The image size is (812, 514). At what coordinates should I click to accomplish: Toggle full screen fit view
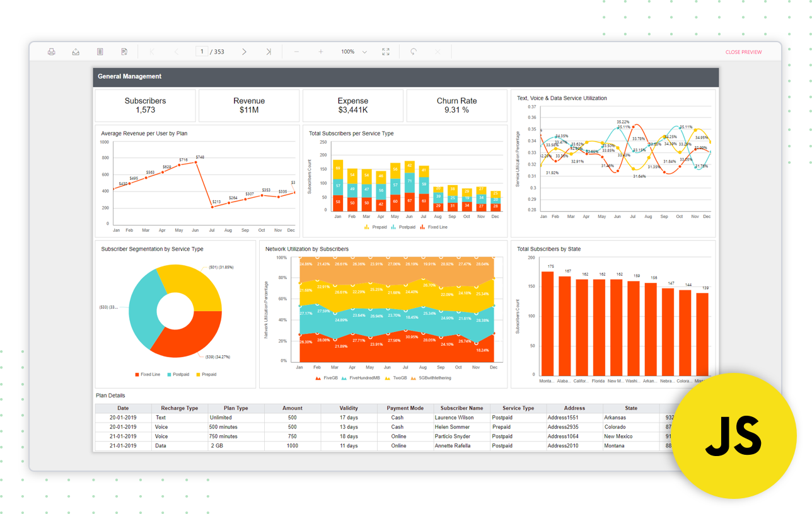[x=386, y=51]
